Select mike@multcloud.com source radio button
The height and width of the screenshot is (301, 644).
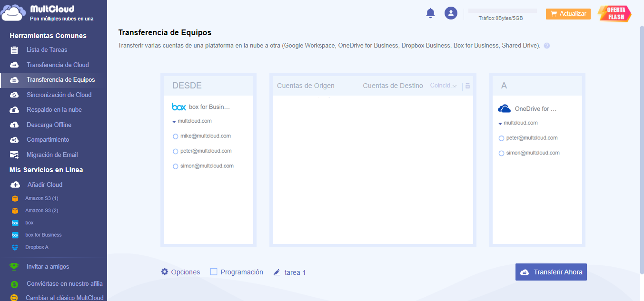(176, 136)
